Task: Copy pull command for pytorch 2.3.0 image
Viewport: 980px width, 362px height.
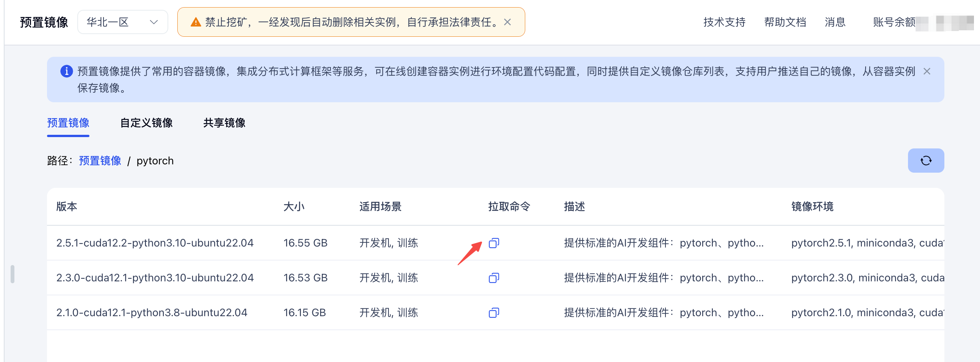Action: [494, 278]
